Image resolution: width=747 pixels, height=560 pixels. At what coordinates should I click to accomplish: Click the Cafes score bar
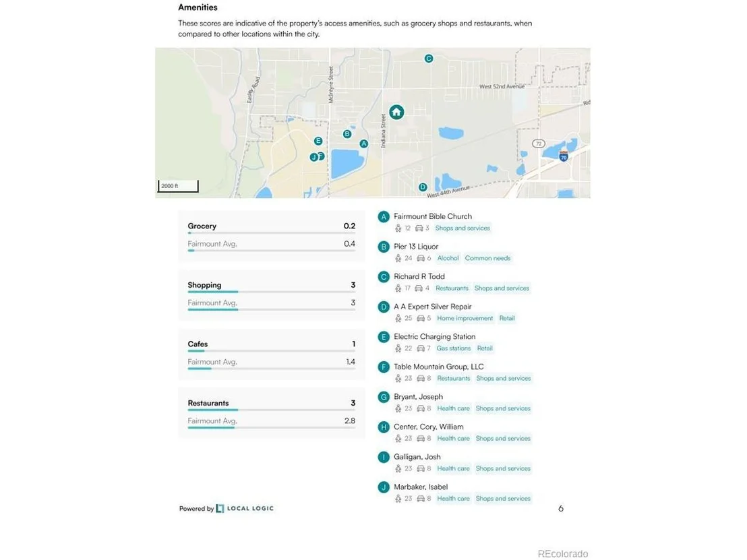pos(272,351)
